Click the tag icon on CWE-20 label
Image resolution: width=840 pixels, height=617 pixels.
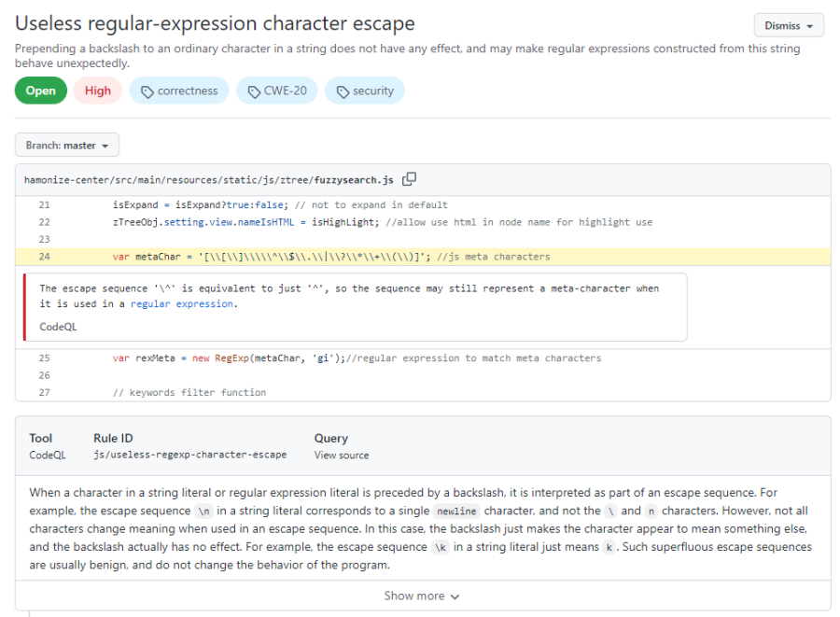pyautogui.click(x=254, y=91)
